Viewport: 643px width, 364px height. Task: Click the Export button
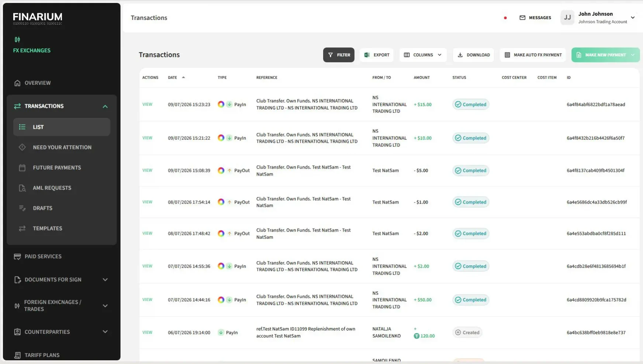(x=377, y=55)
